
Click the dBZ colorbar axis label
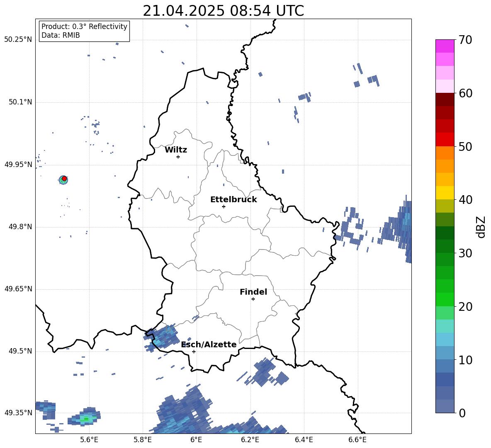[x=481, y=227]
